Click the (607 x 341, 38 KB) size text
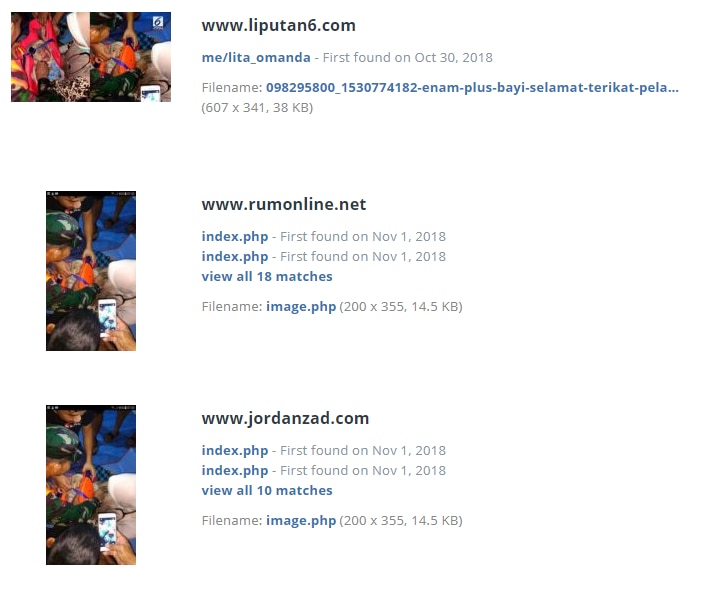Viewport: 709px width, 596px height. coord(257,108)
